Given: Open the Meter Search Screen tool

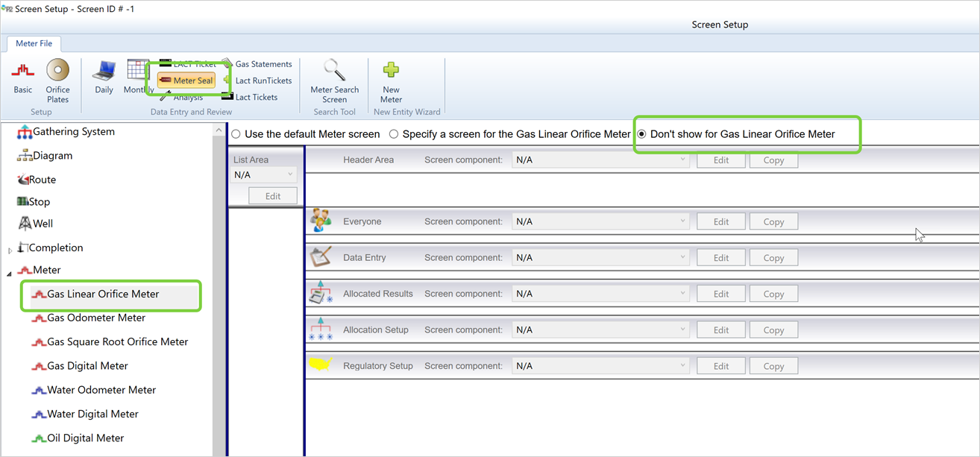Looking at the screenshot, I should (334, 81).
